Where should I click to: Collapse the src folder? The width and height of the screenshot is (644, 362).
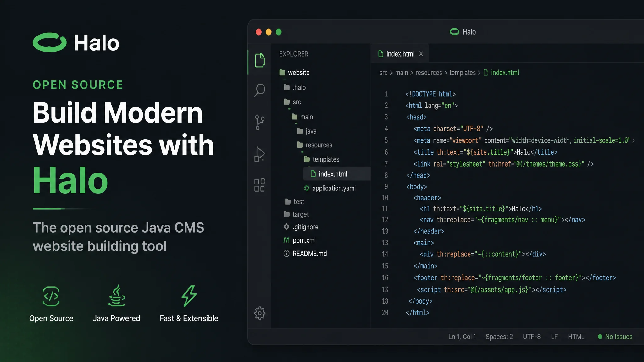(292, 102)
